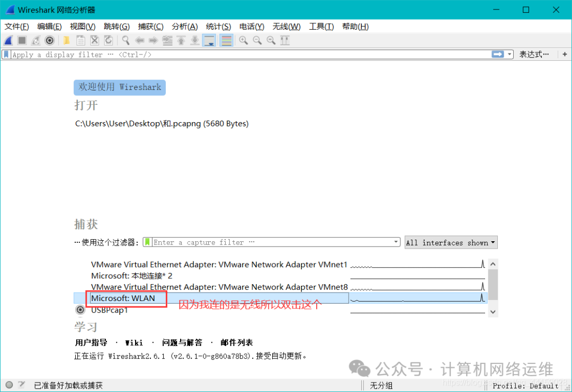Click the display filter bookmark icon
The height and width of the screenshot is (392, 572).
tap(6, 54)
